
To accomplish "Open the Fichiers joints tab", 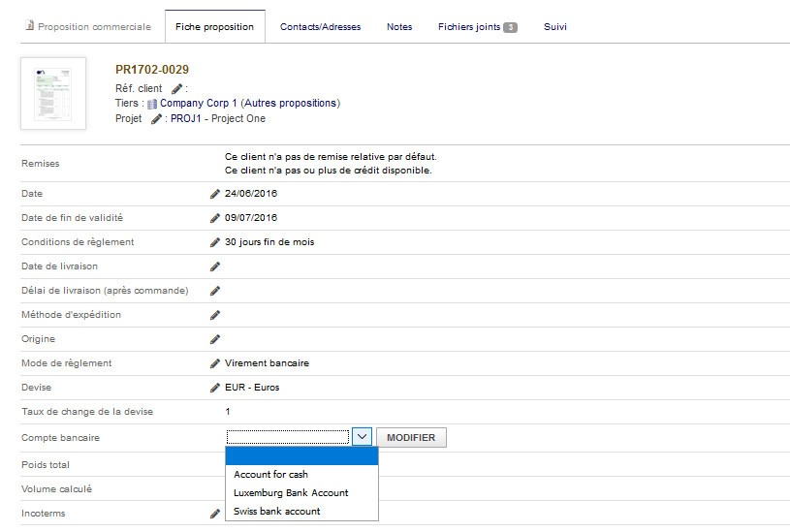I will (477, 27).
